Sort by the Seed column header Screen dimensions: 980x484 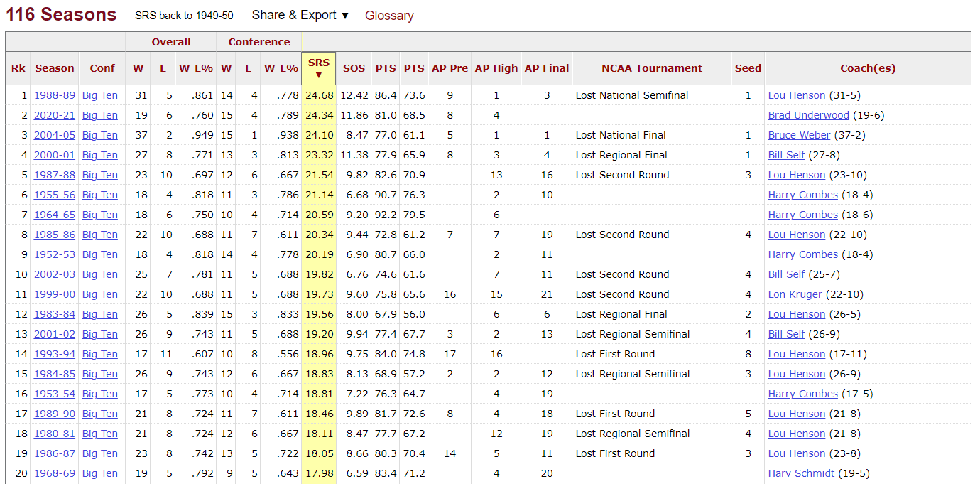(x=748, y=68)
